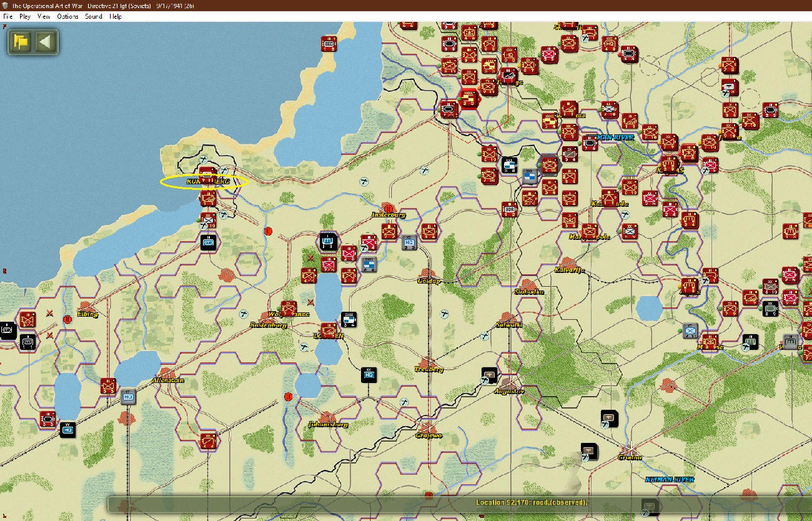The height and width of the screenshot is (521, 812).
Task: Select the gray HQ unit east of Insterburg
Action: [x=409, y=242]
